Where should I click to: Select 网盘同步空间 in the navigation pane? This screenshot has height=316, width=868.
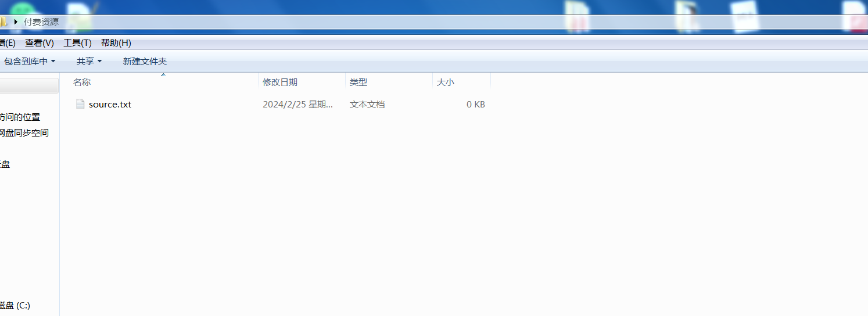24,133
